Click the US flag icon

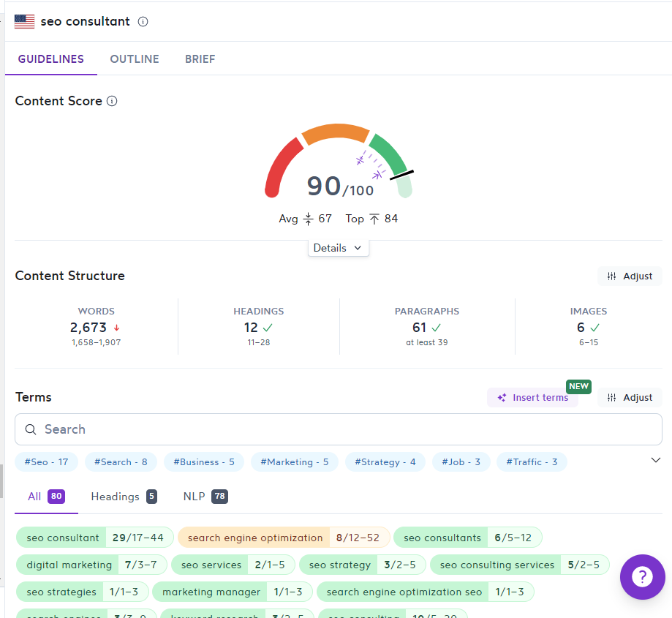click(24, 21)
